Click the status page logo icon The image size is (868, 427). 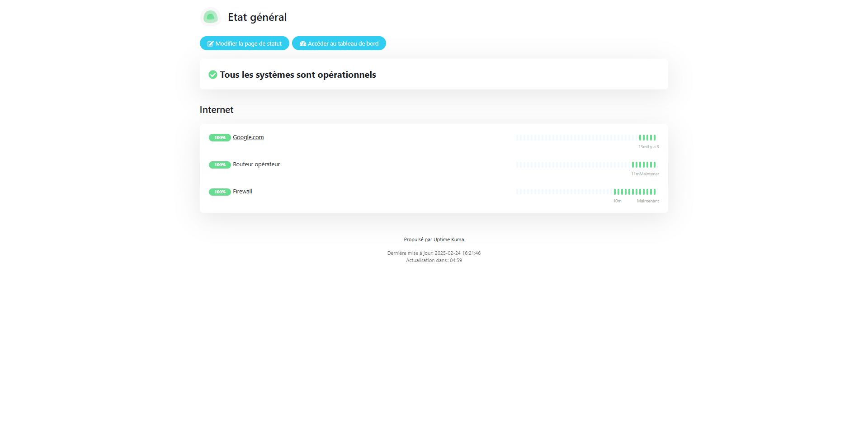point(210,17)
